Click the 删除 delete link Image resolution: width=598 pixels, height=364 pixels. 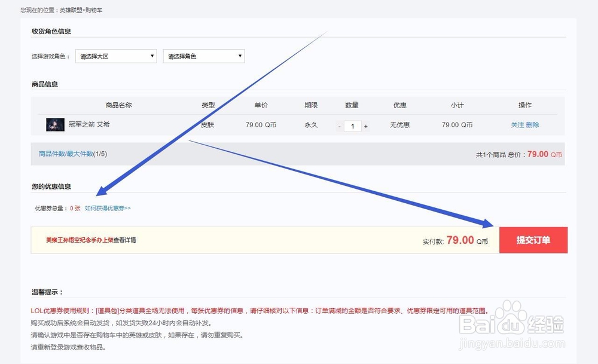[x=532, y=125]
